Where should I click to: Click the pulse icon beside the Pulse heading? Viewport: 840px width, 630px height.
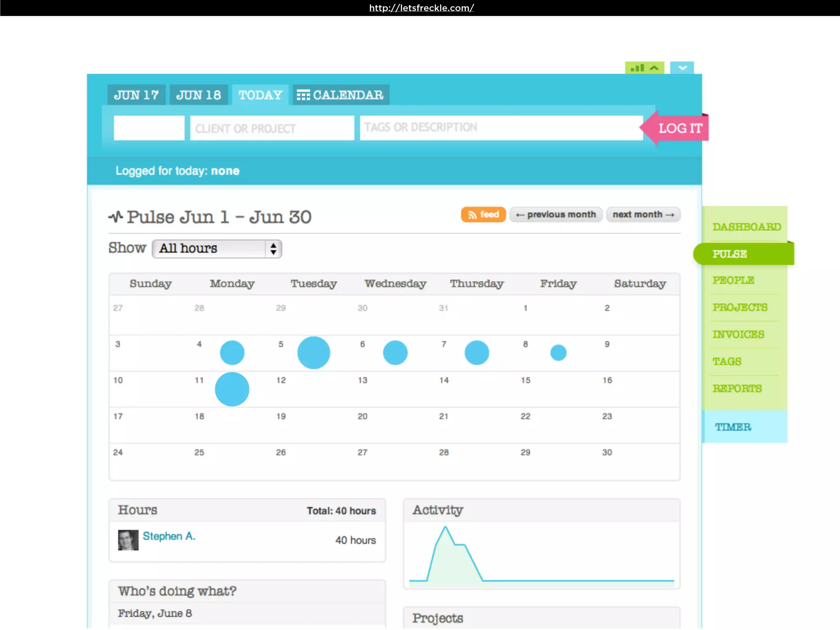(116, 217)
